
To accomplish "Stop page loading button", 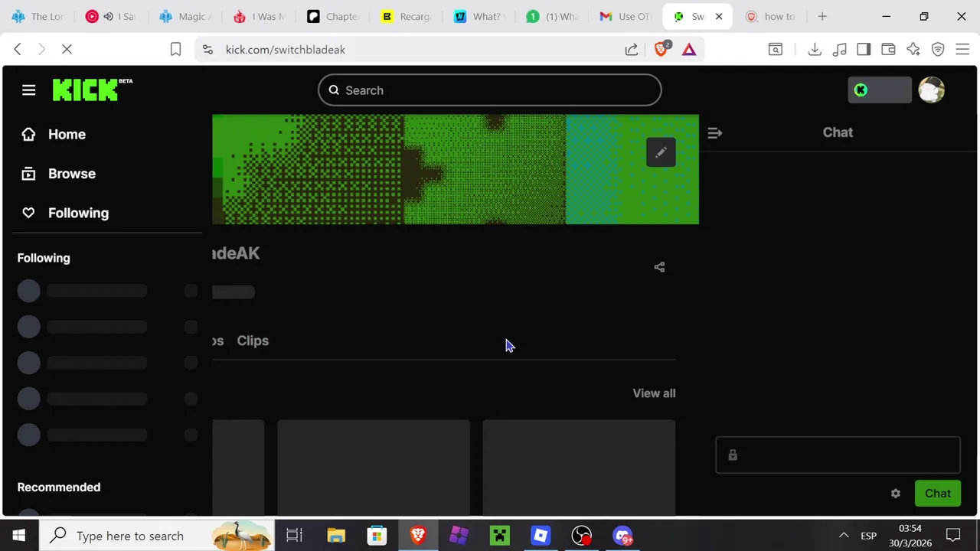I will 67,50.
